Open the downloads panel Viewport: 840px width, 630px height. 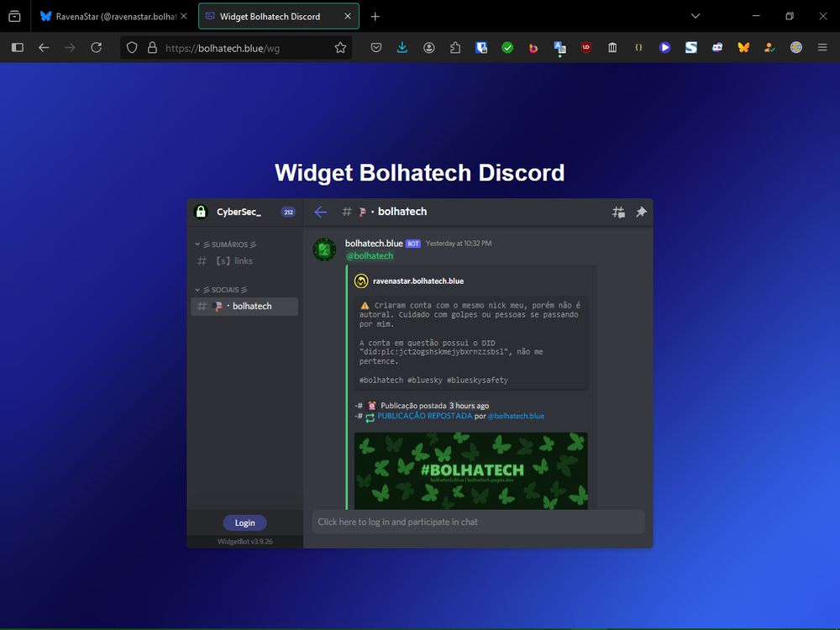click(402, 48)
